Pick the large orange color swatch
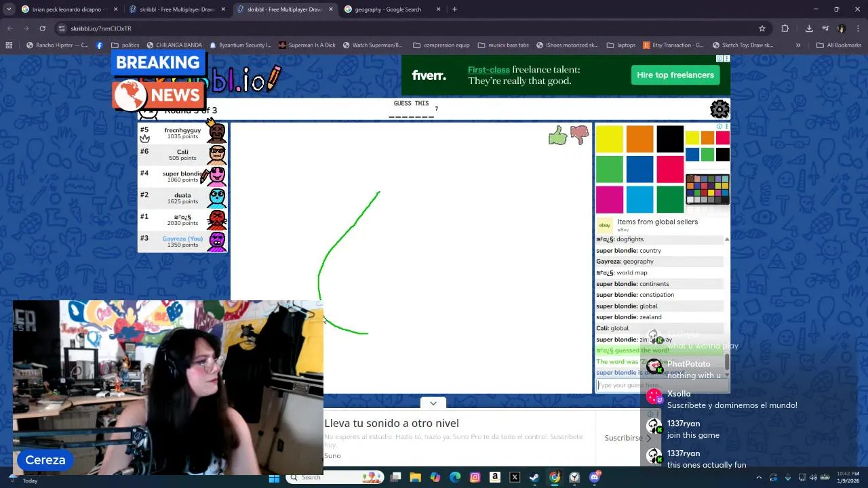 (x=639, y=139)
